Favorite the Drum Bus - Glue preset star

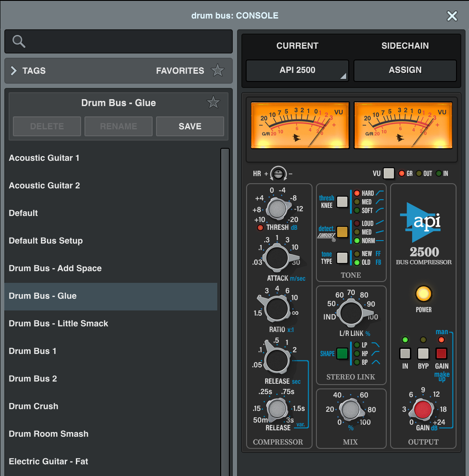213,102
